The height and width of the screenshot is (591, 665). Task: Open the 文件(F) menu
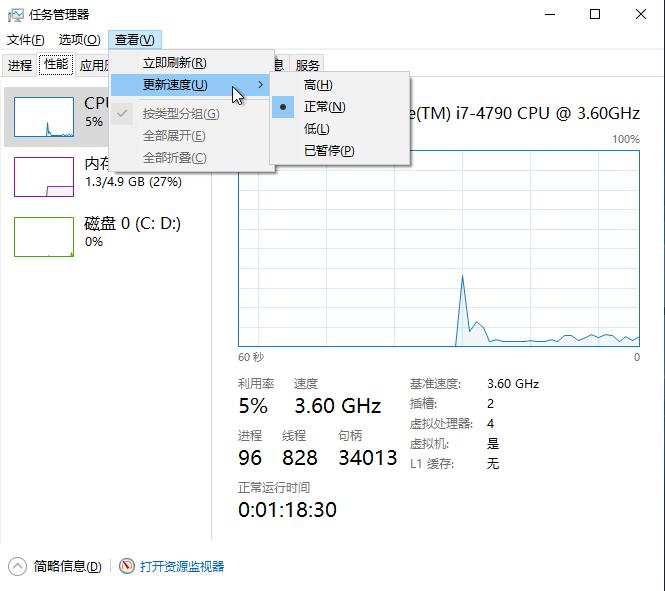[x=25, y=40]
